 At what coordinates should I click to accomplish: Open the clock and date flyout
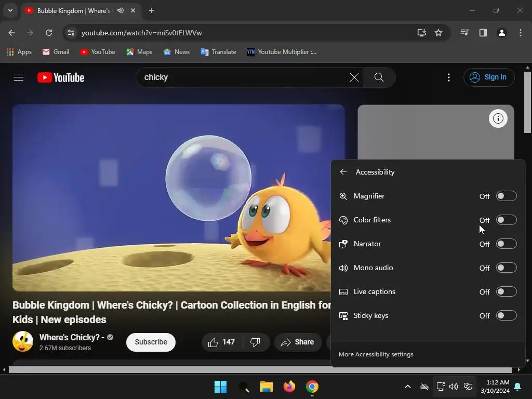point(495,387)
